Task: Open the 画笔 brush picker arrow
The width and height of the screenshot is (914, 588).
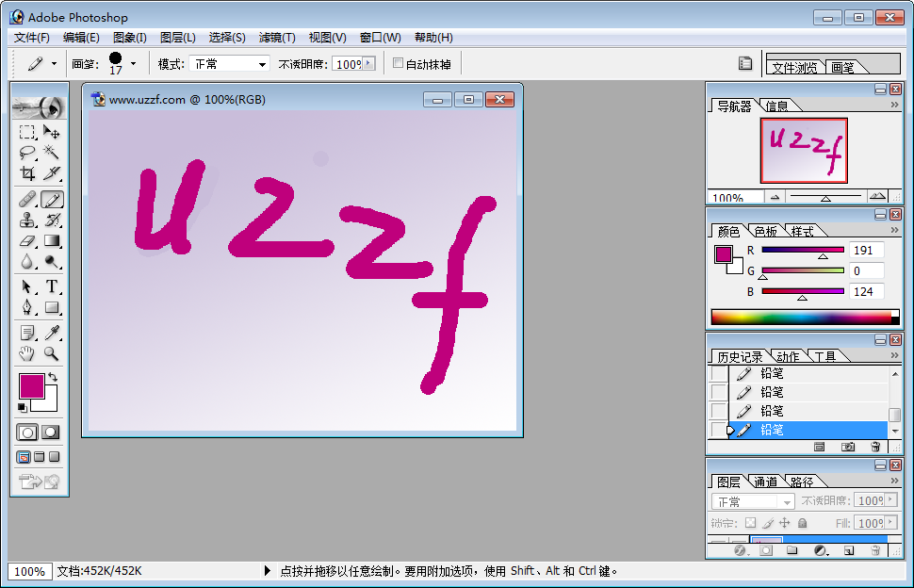Action: (x=134, y=63)
